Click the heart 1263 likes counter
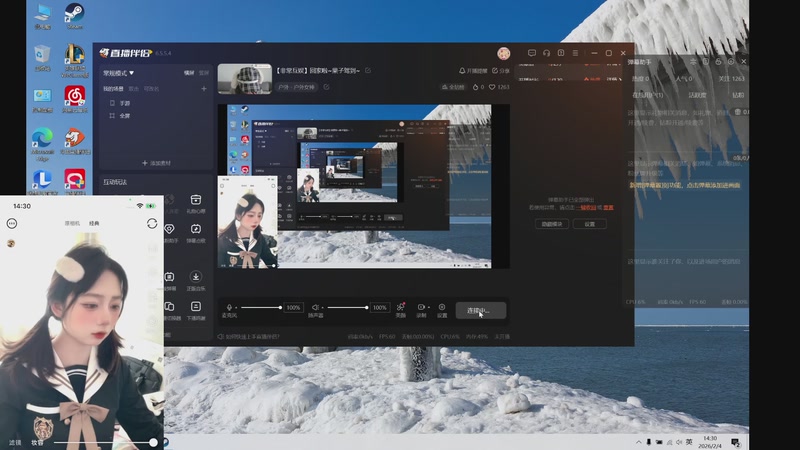 (499, 87)
